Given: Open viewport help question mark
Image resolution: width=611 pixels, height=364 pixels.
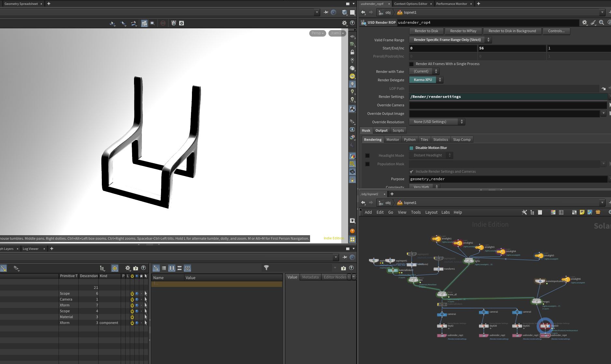Looking at the screenshot, I should [x=352, y=23].
